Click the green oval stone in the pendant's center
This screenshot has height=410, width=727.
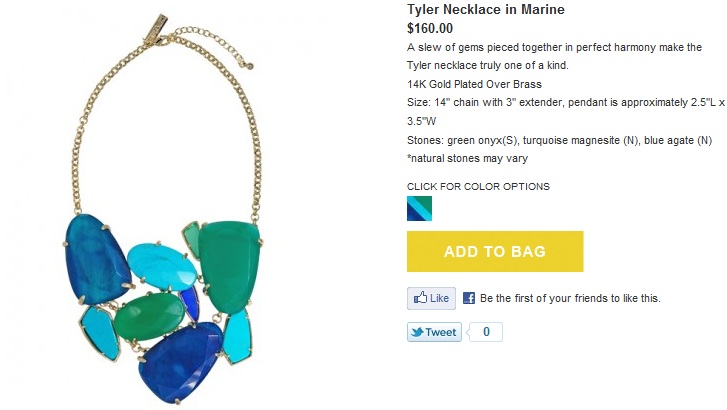(x=149, y=317)
